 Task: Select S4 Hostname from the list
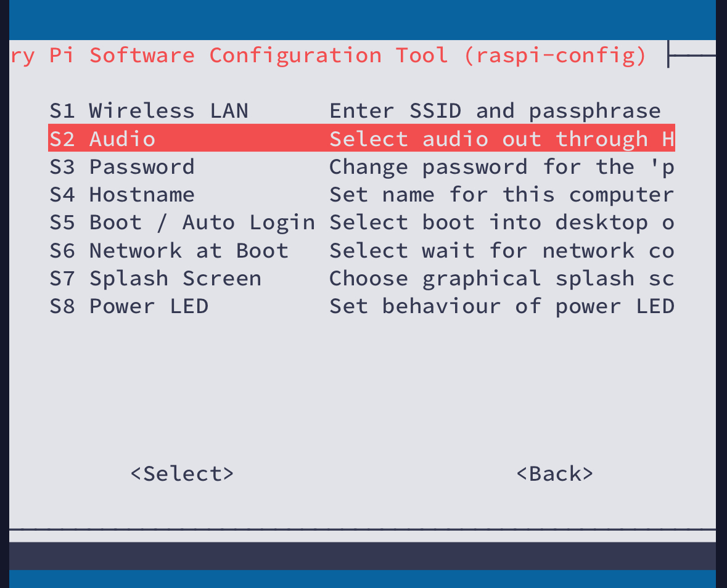coord(122,195)
